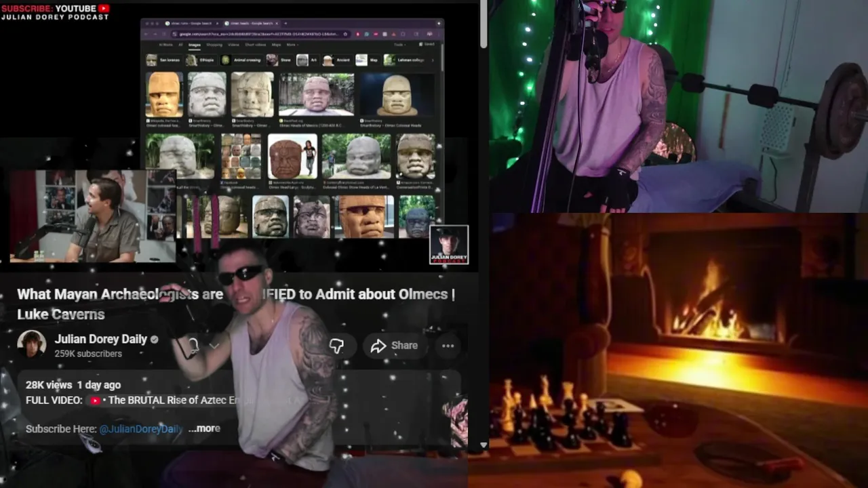This screenshot has width=868, height=488.
Task: Select the 'Art' filter chip
Action: coord(307,60)
